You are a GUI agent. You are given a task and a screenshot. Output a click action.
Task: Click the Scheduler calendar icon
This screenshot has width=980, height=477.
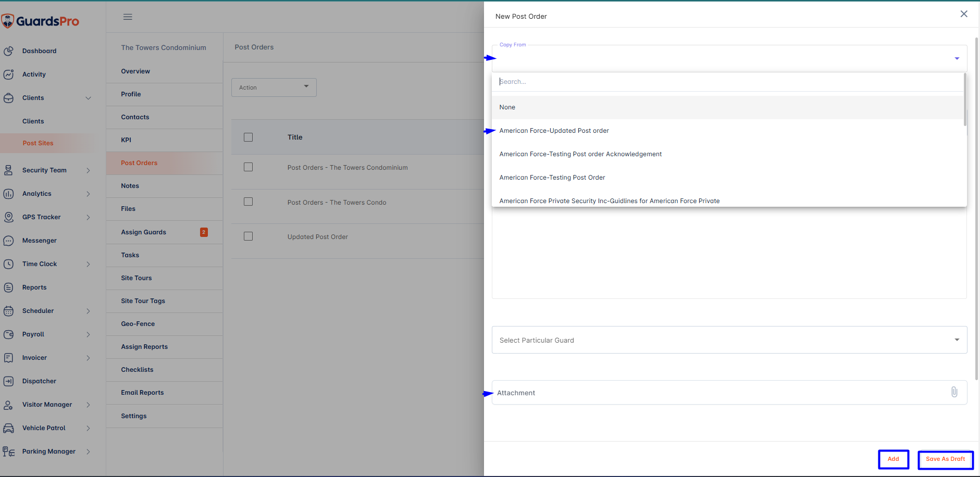coord(8,311)
